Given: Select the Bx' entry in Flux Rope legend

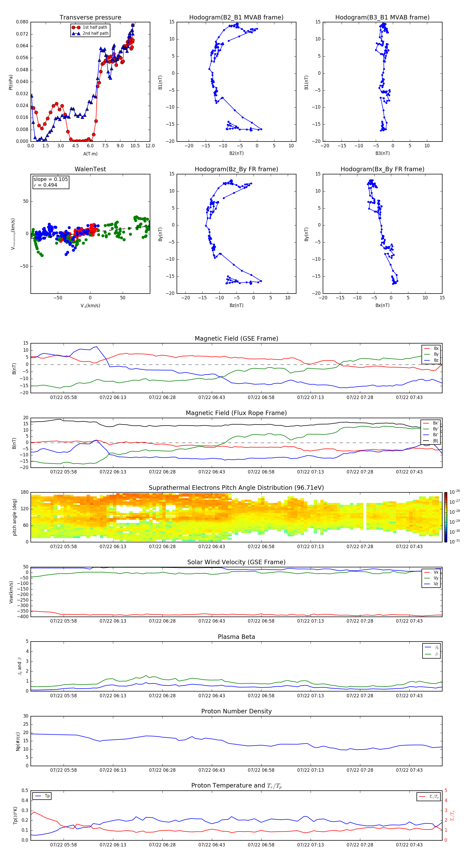Looking at the screenshot, I should click(x=431, y=423).
